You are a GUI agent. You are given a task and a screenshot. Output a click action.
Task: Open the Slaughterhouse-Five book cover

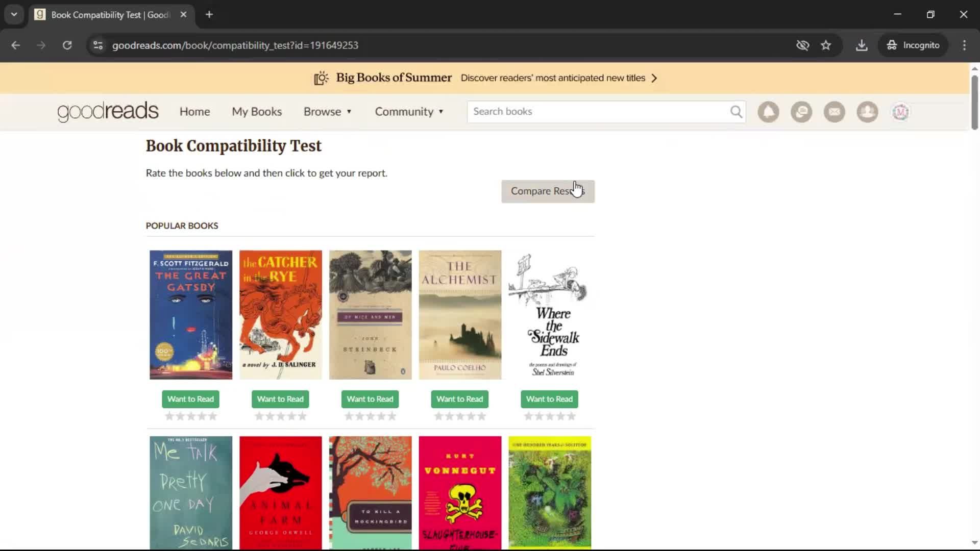pos(460,492)
